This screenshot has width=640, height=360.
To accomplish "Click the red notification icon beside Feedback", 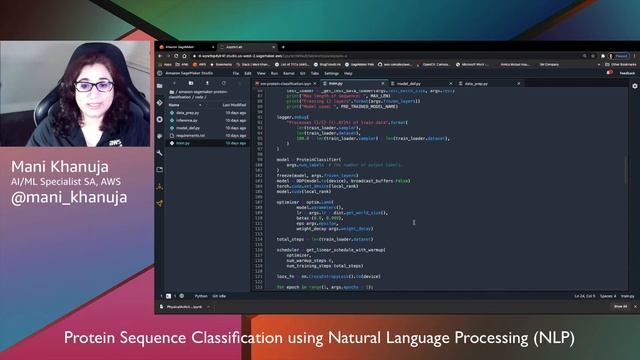I will click(x=610, y=73).
